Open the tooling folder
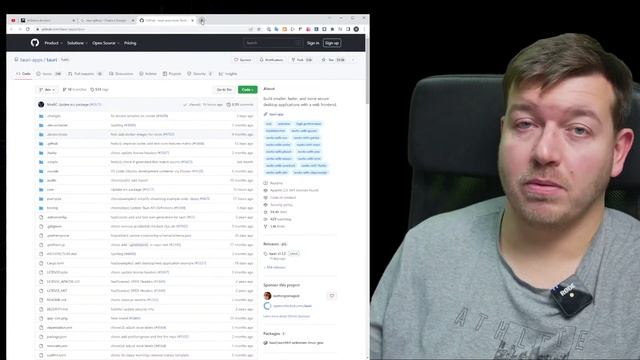The image size is (640, 360). [x=52, y=208]
